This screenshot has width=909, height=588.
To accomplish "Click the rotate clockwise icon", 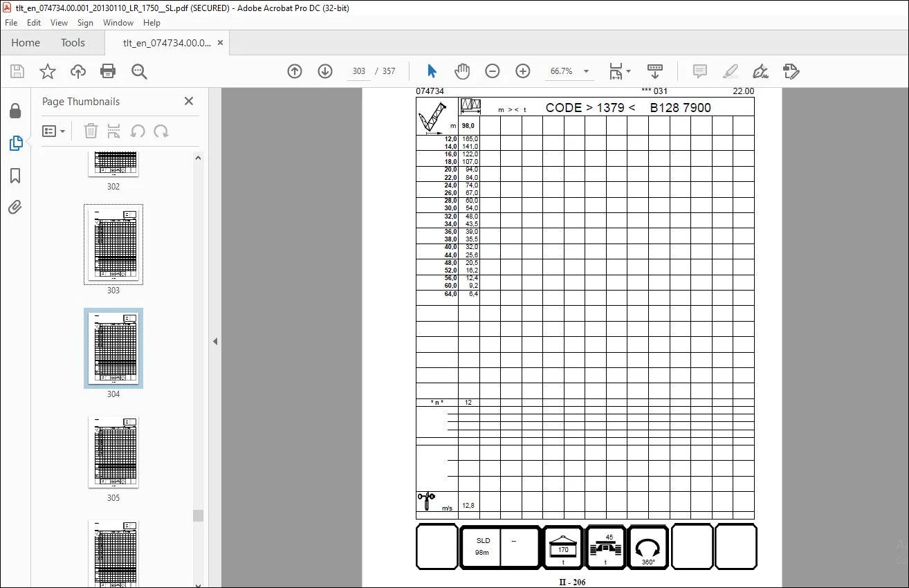I will tap(161, 131).
